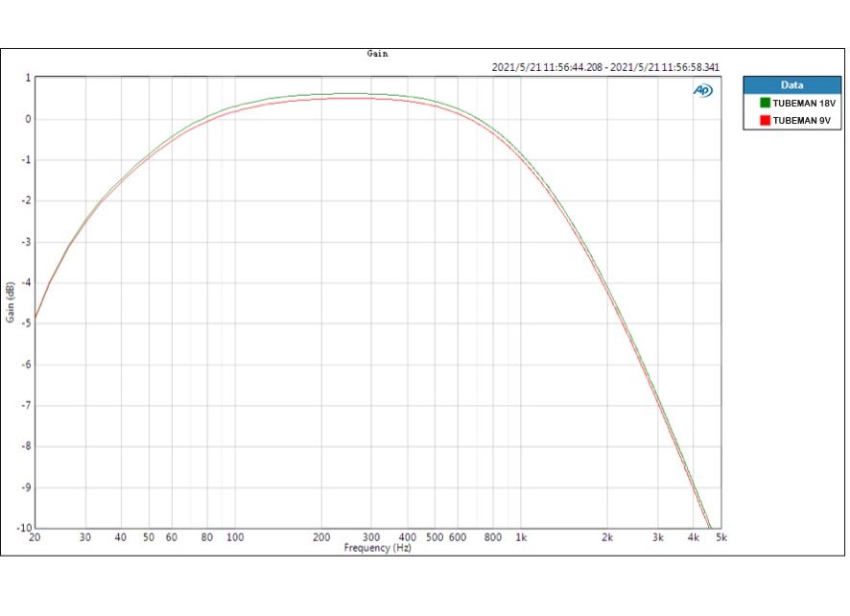Viewport: 850px width, 616px height.
Task: Click the red TUBEMAN 9V legend swatch
Action: pos(765,120)
